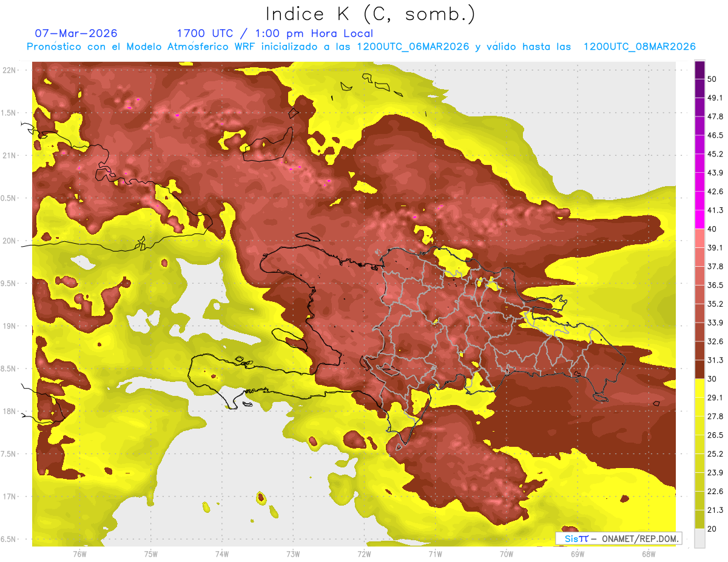This screenshot has width=728, height=562.
Task: Click the '20N' latitude axis label
Action: tap(10, 241)
